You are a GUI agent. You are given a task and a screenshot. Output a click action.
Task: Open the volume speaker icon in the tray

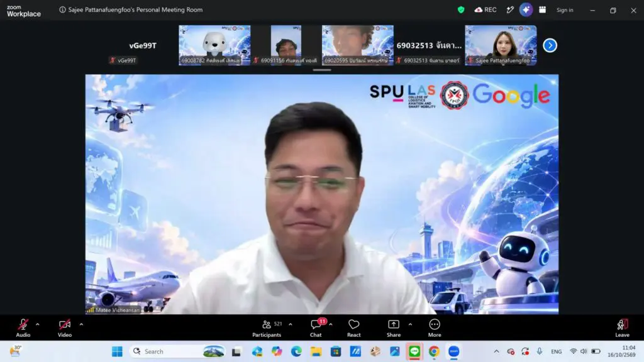pyautogui.click(x=584, y=351)
